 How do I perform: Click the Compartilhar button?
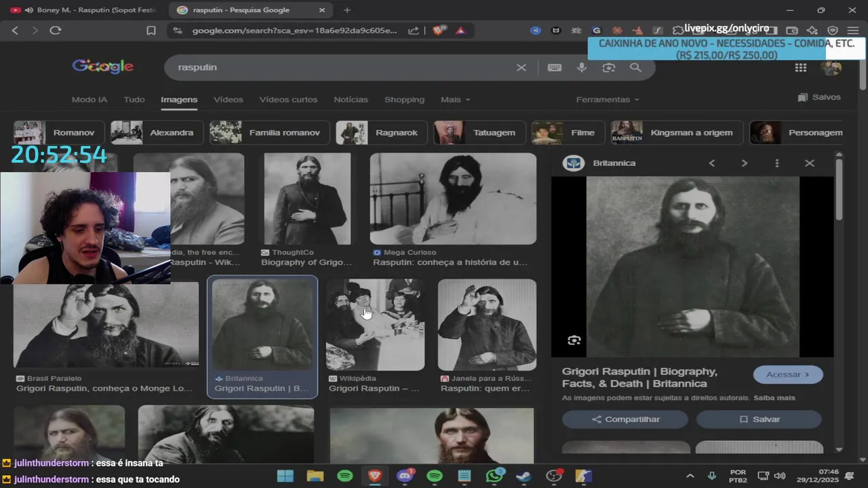(625, 420)
